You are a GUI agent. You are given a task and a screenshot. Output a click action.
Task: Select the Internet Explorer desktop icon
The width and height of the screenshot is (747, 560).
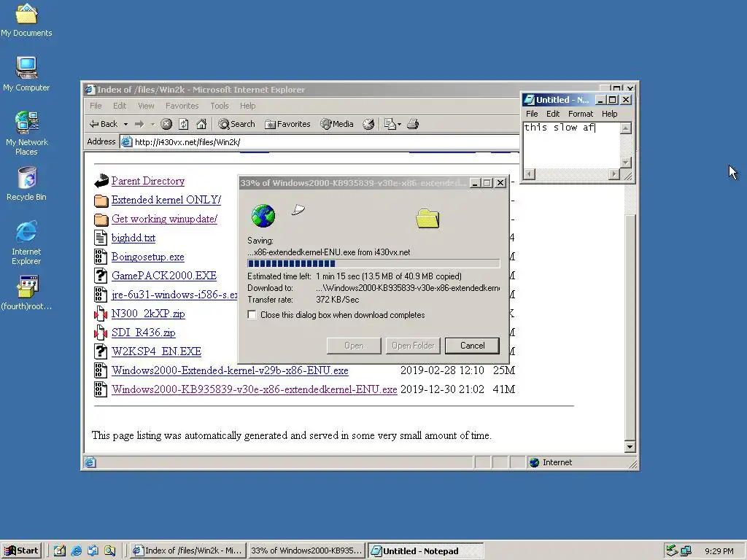(x=26, y=243)
